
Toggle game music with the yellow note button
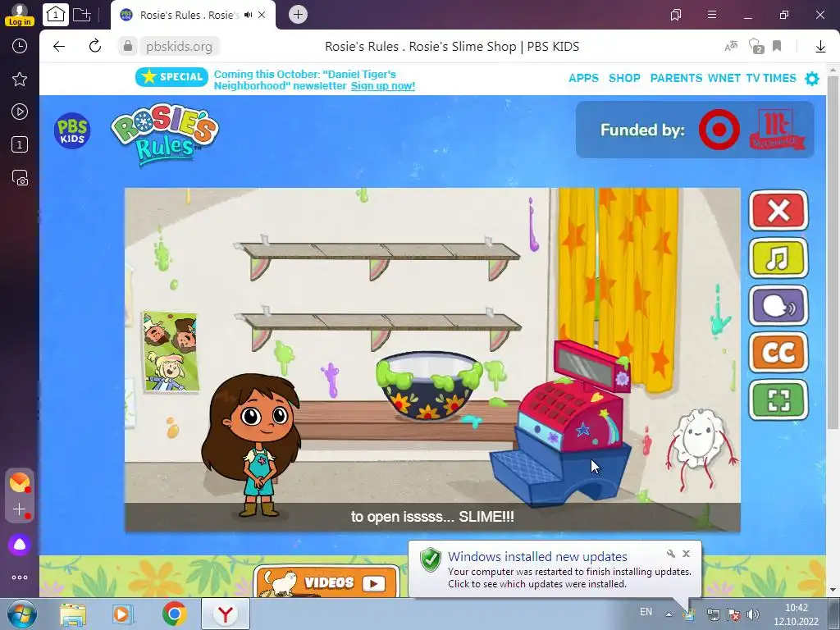[x=778, y=258]
